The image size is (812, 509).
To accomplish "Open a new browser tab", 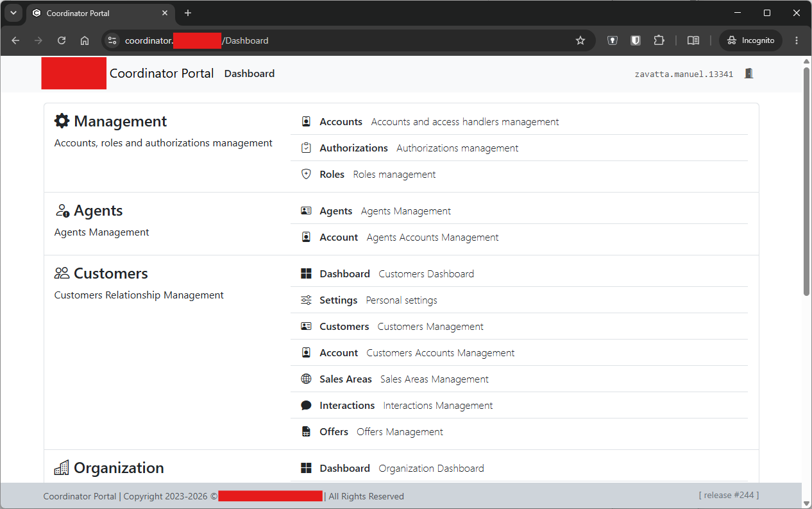I will 188,13.
